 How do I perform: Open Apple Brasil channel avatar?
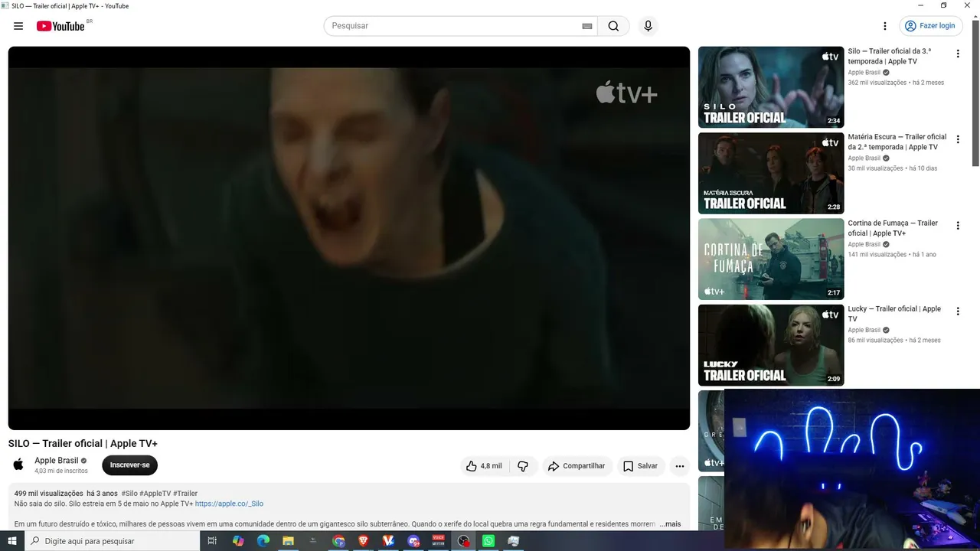18,465
